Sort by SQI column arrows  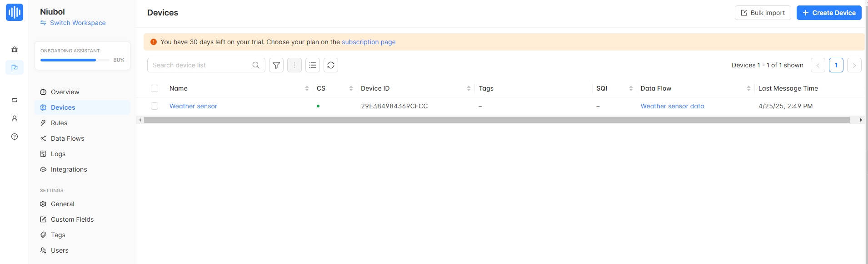(x=631, y=88)
